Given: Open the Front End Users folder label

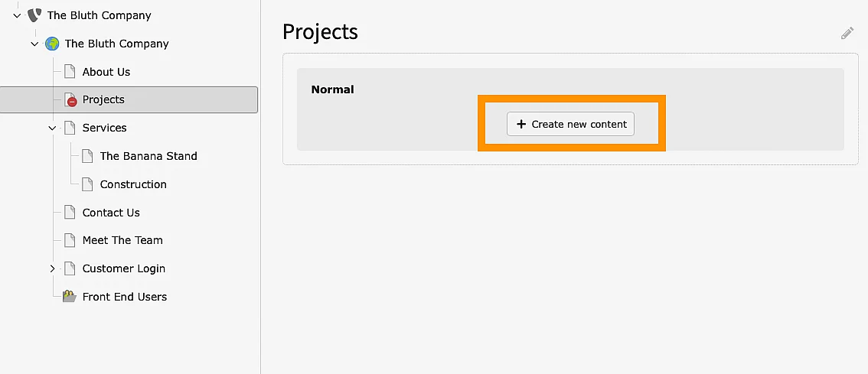Looking at the screenshot, I should pyautogui.click(x=125, y=297).
